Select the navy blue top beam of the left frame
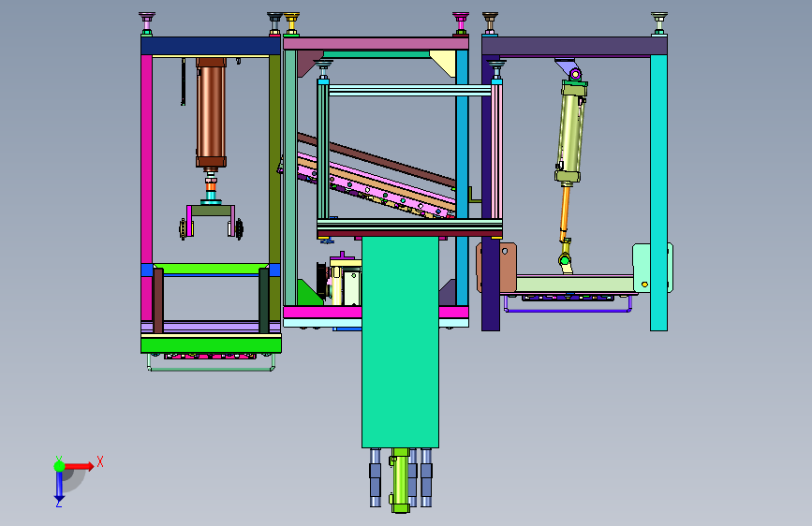 pos(211,46)
